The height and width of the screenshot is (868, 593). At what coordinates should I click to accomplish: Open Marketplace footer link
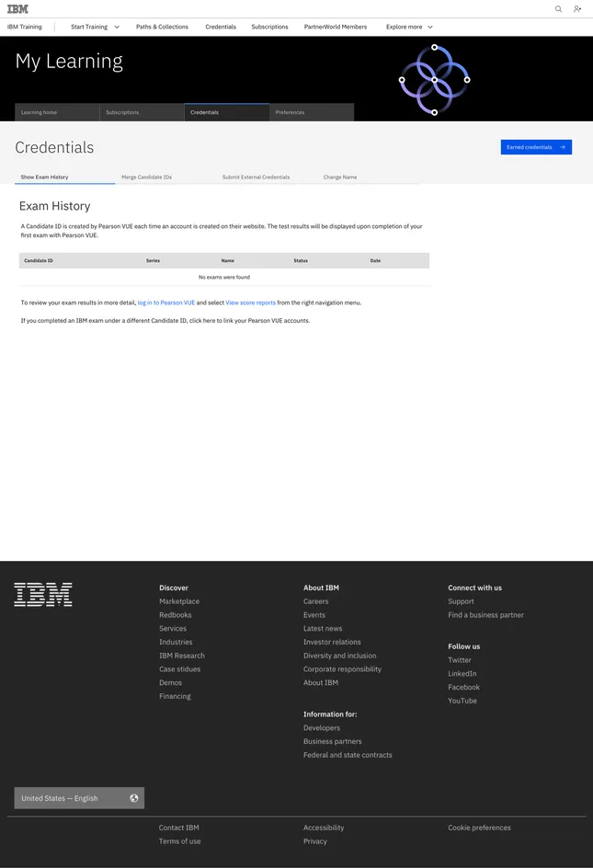coord(179,601)
